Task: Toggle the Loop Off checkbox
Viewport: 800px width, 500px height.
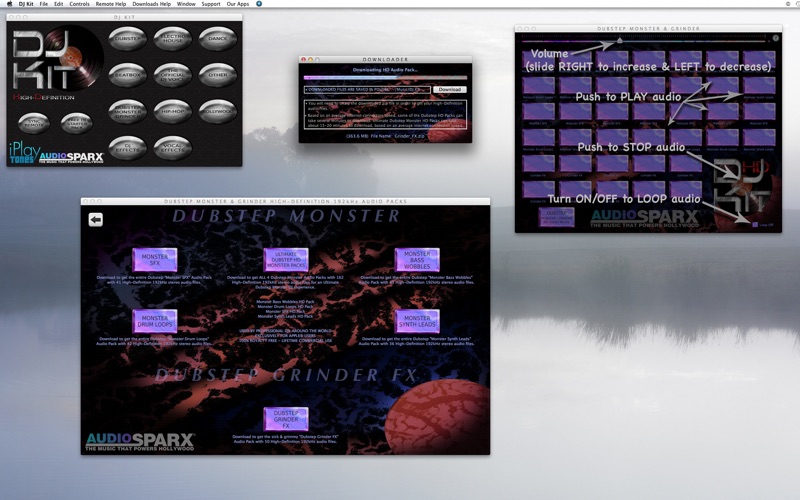Action: [755, 224]
